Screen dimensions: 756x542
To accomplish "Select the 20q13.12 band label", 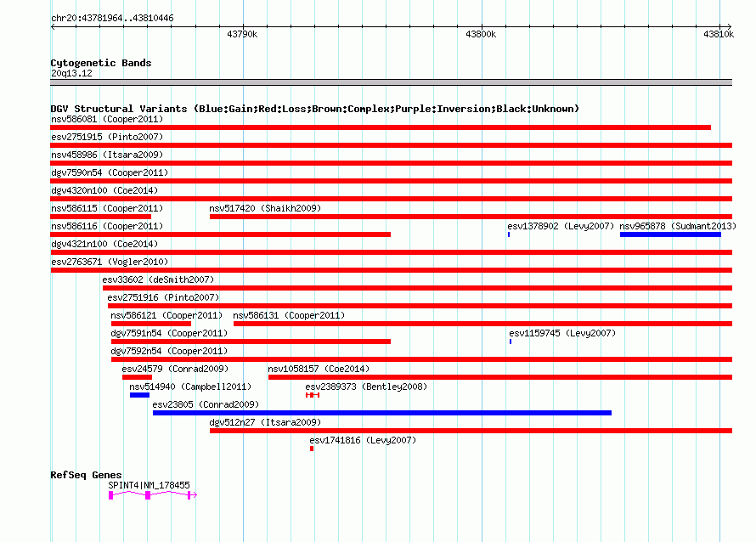I will [71, 73].
